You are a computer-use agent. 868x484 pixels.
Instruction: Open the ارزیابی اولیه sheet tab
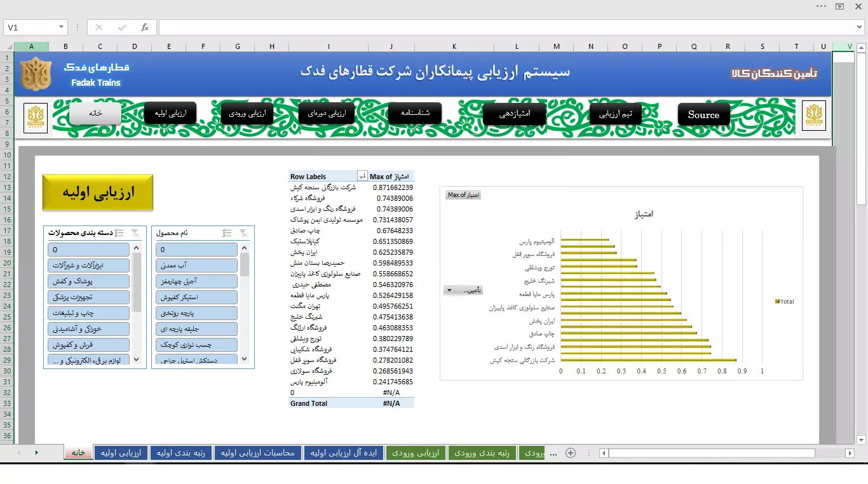click(x=121, y=453)
